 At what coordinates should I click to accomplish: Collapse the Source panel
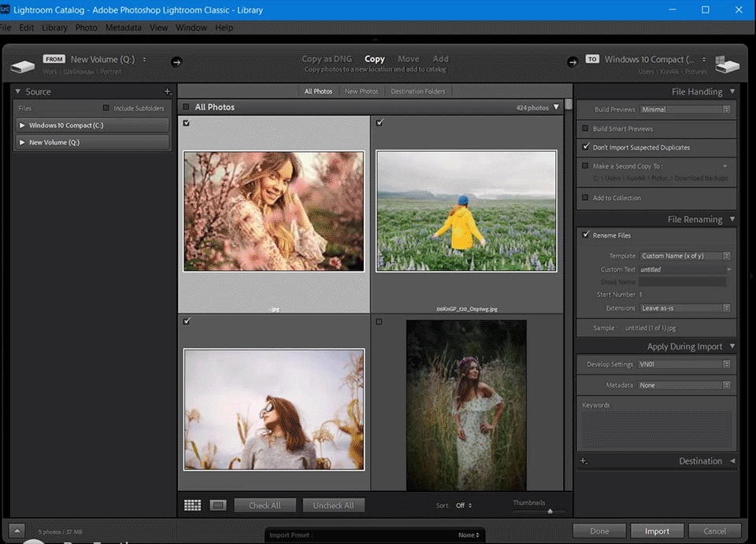[18, 91]
